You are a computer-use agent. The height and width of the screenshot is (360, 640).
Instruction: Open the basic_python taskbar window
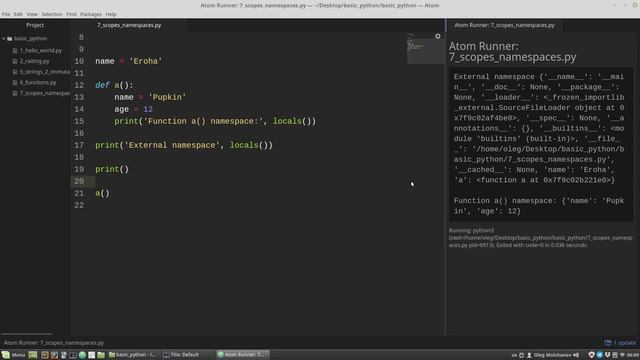point(132,355)
